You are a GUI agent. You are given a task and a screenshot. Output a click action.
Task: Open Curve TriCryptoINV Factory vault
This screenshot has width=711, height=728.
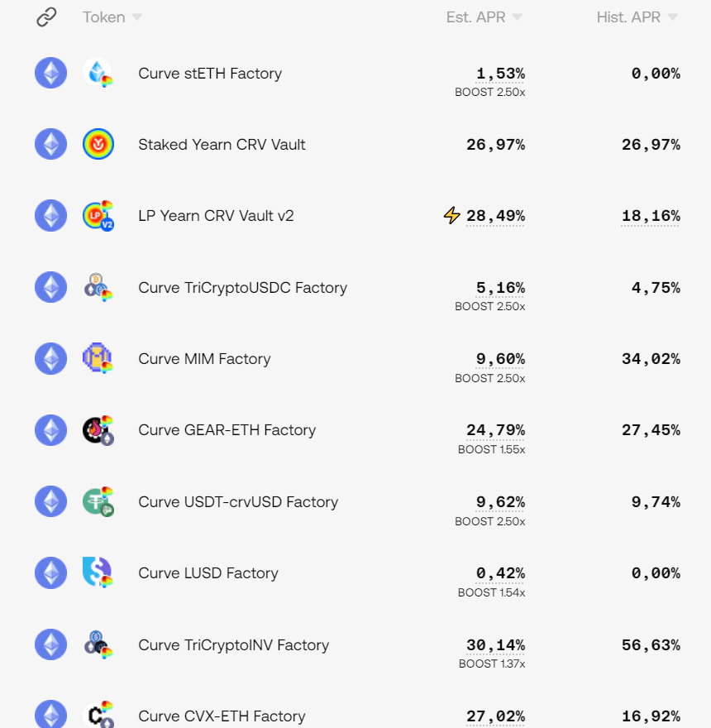[x=233, y=645]
